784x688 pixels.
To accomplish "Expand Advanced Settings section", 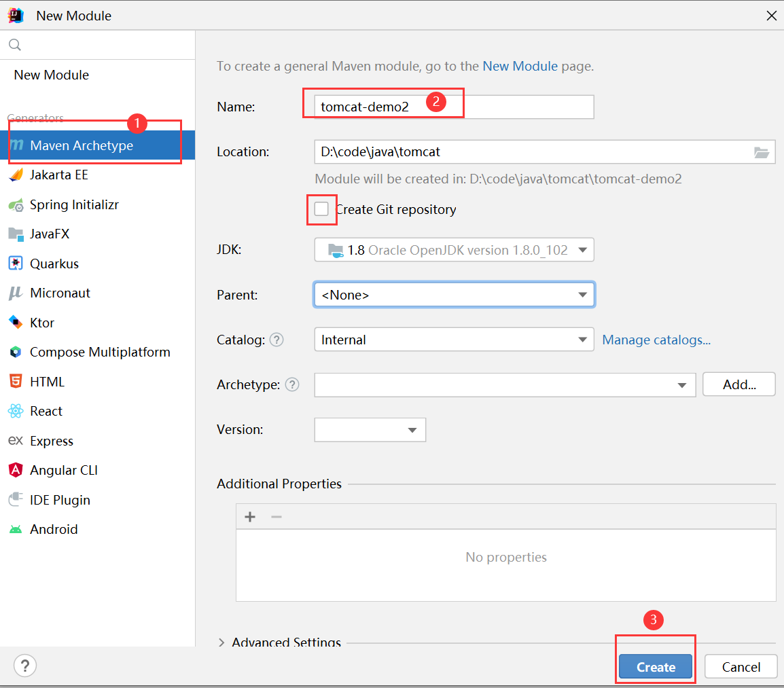I will pyautogui.click(x=221, y=642).
